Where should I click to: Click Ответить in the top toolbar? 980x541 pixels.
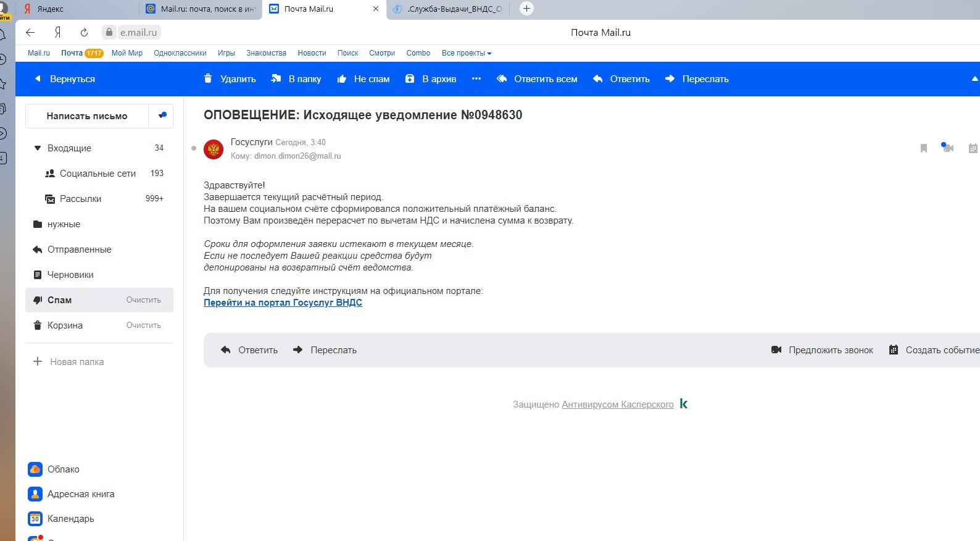tap(621, 79)
